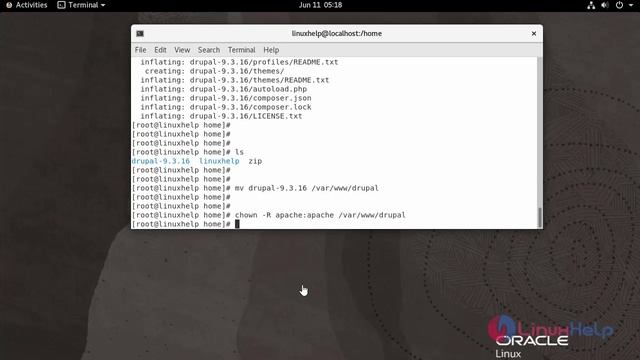The height and width of the screenshot is (360, 640).
Task: Open the View menu
Action: (x=182, y=50)
